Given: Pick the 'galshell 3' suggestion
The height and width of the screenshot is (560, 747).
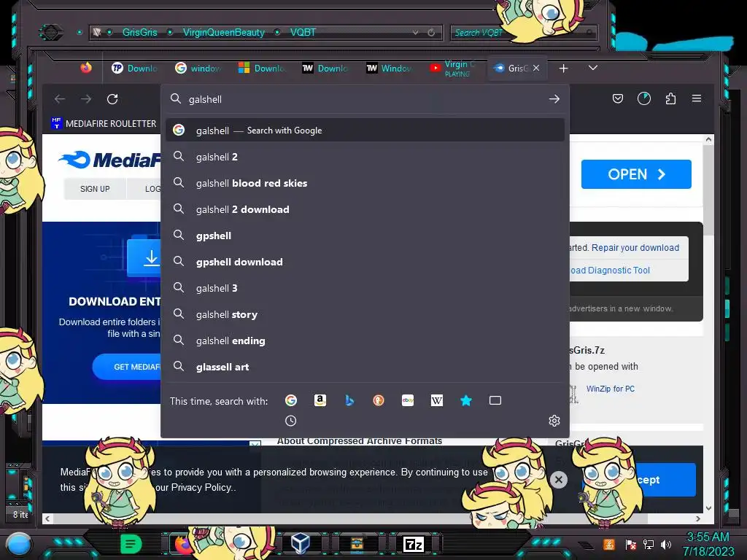Looking at the screenshot, I should tap(365, 287).
